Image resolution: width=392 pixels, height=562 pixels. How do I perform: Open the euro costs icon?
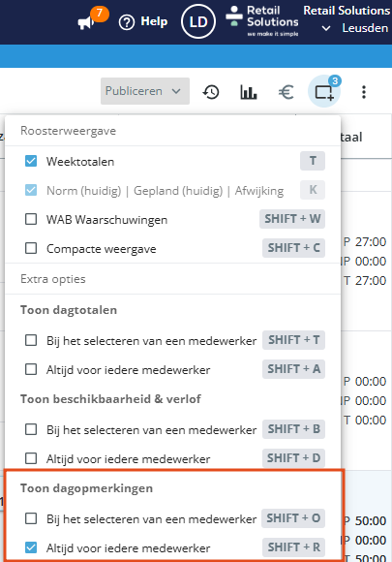[x=286, y=92]
